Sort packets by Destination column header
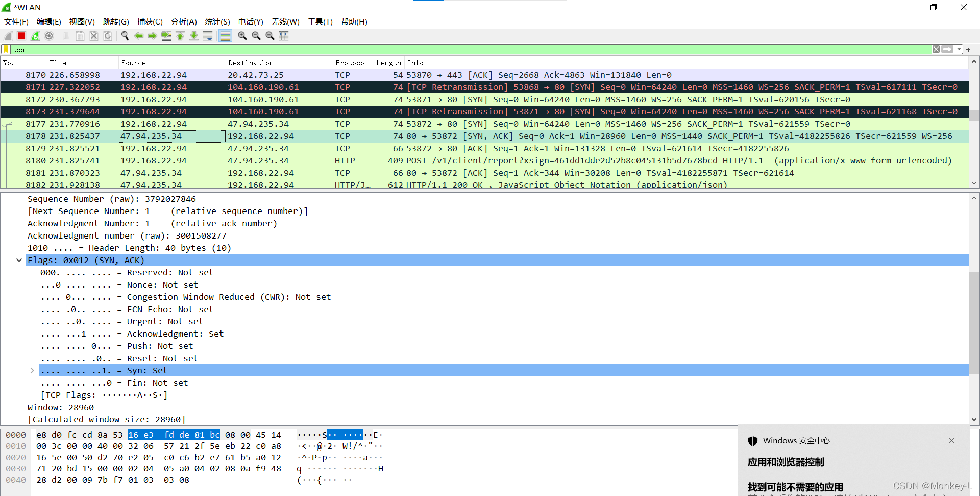 (x=279, y=63)
